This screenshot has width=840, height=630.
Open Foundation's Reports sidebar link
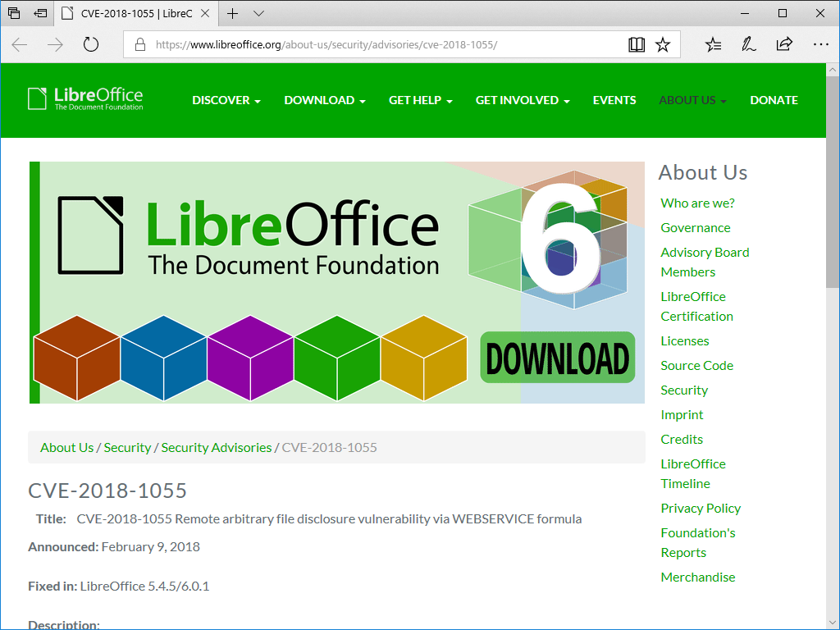pos(698,543)
